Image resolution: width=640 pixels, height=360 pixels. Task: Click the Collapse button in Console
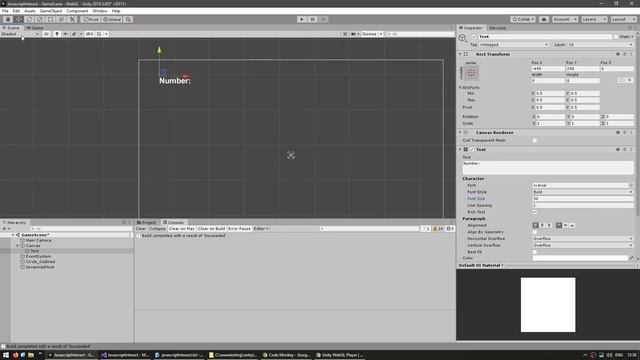[x=157, y=229]
